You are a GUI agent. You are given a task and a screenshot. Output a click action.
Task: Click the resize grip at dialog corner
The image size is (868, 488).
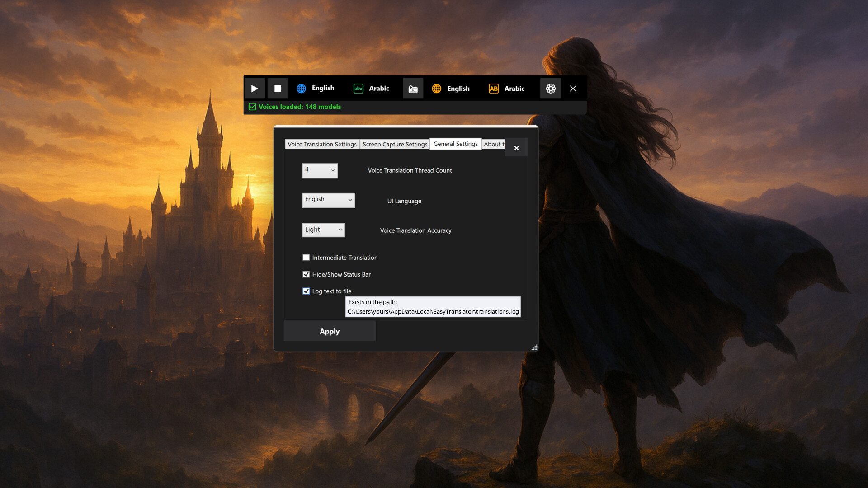coord(534,347)
